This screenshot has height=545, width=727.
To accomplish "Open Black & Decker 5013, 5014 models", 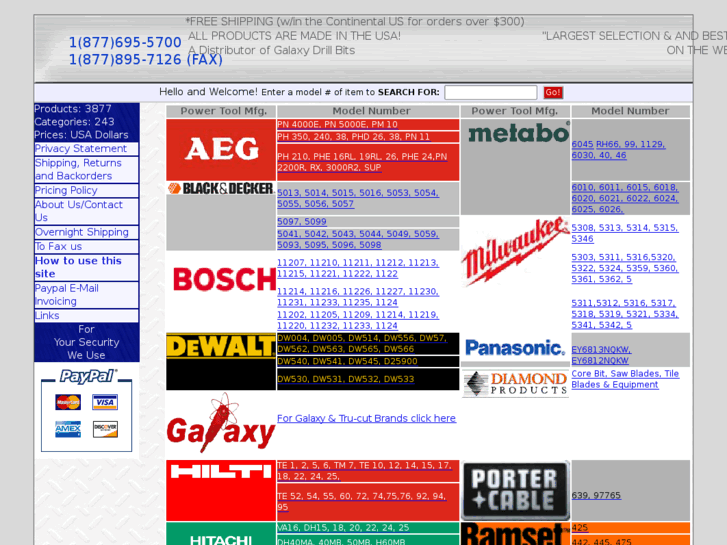I will [x=357, y=198].
